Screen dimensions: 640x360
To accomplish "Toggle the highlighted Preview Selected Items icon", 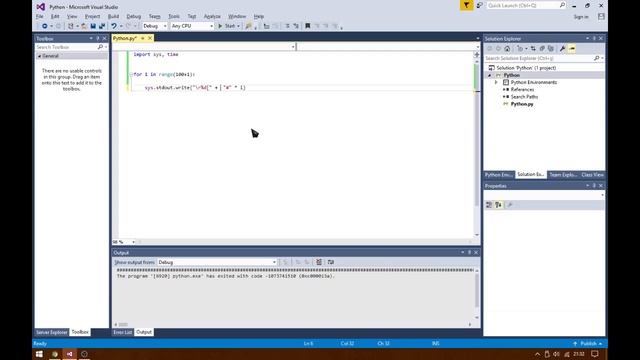I will [x=572, y=49].
